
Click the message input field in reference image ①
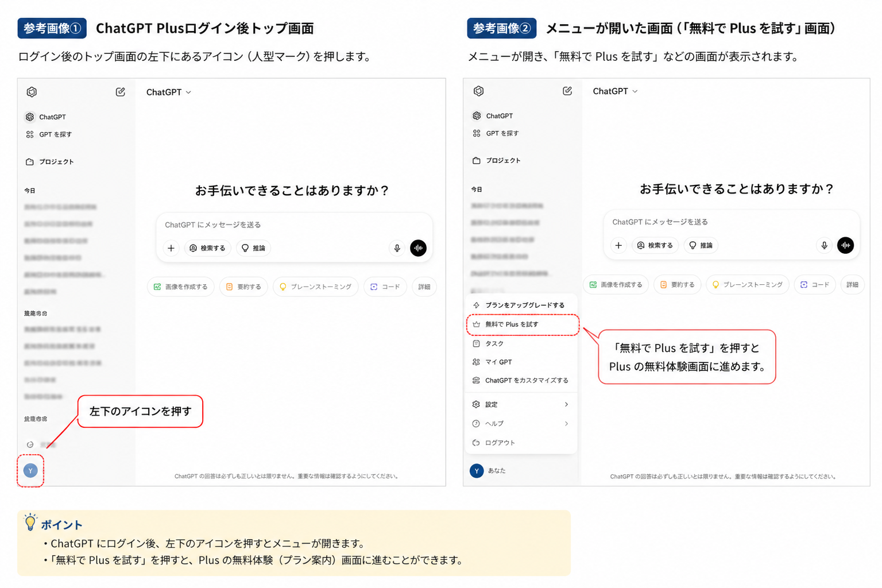click(x=294, y=225)
